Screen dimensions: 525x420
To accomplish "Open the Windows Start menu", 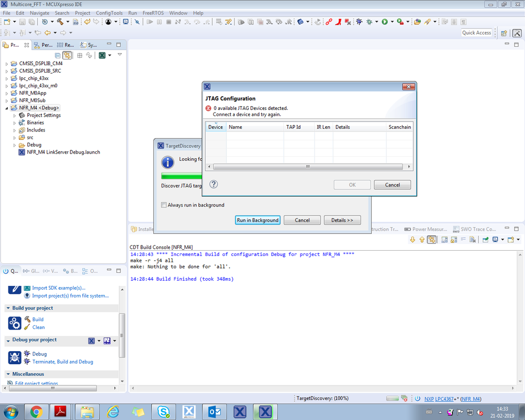I will [11, 412].
